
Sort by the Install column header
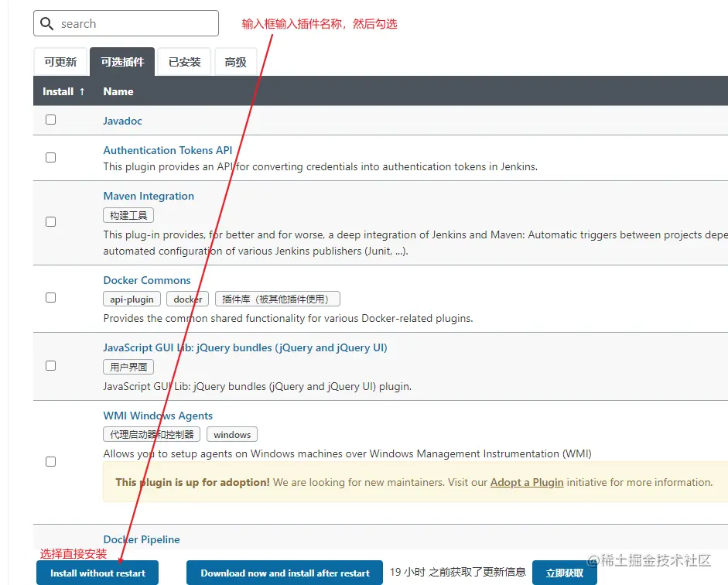coord(63,91)
